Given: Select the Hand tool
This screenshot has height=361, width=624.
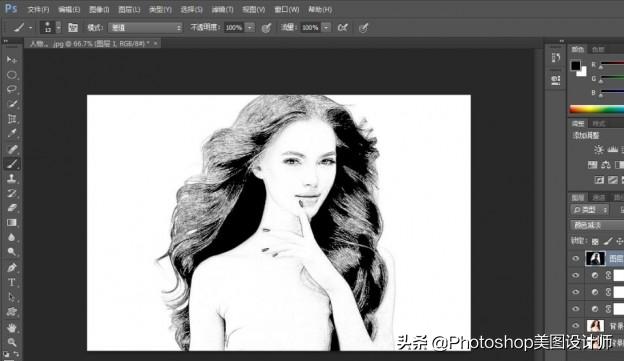Looking at the screenshot, I should (x=12, y=328).
